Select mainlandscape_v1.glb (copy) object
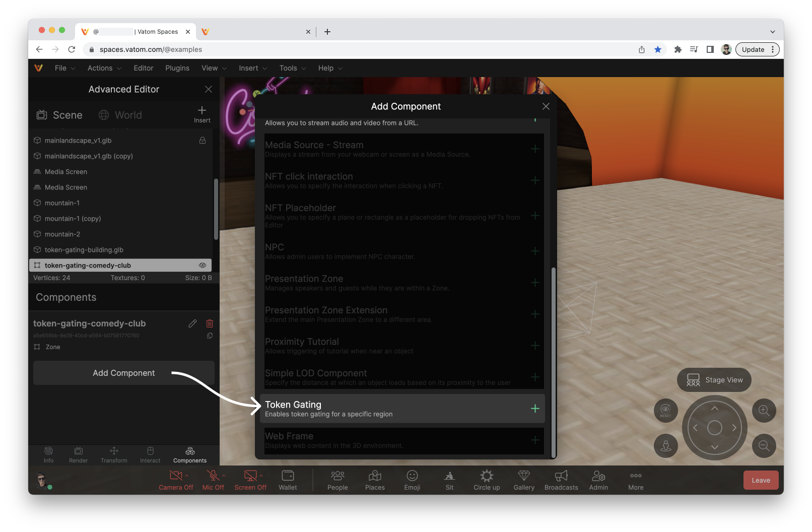Viewport: 812px width, 532px height. point(120,156)
